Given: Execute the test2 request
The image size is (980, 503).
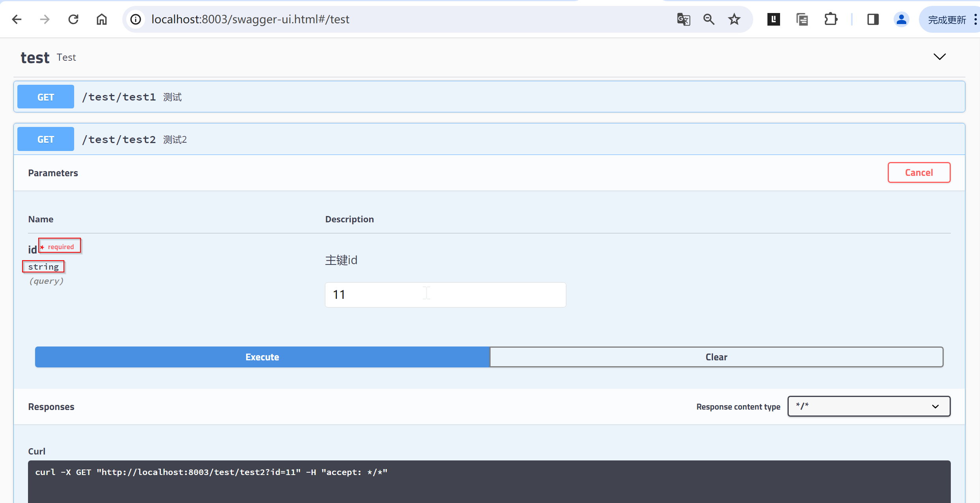Looking at the screenshot, I should click(262, 357).
